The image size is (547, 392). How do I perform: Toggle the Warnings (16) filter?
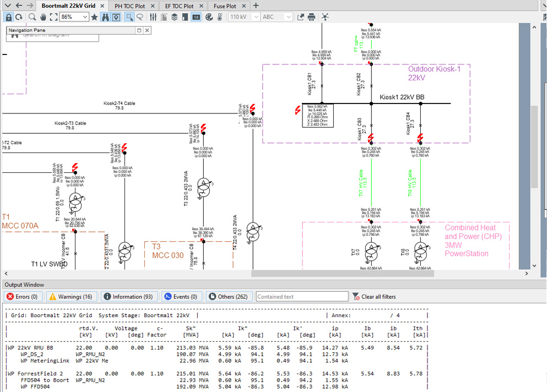(70, 297)
